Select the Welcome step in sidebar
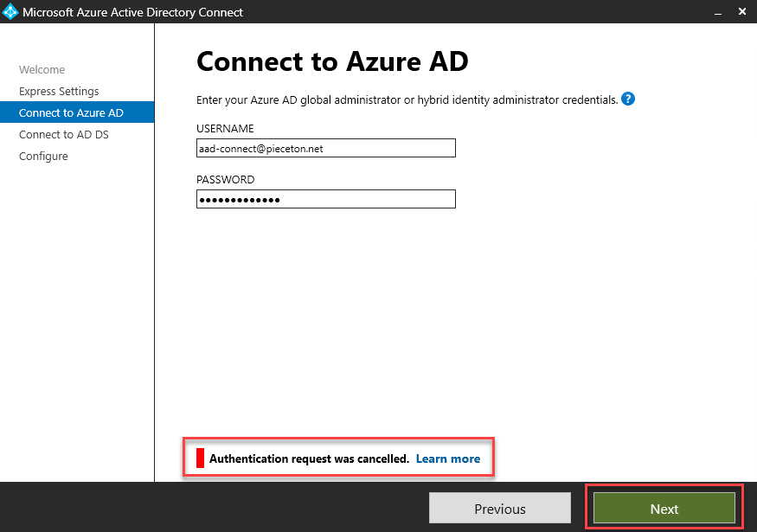757x532 pixels. click(x=42, y=69)
